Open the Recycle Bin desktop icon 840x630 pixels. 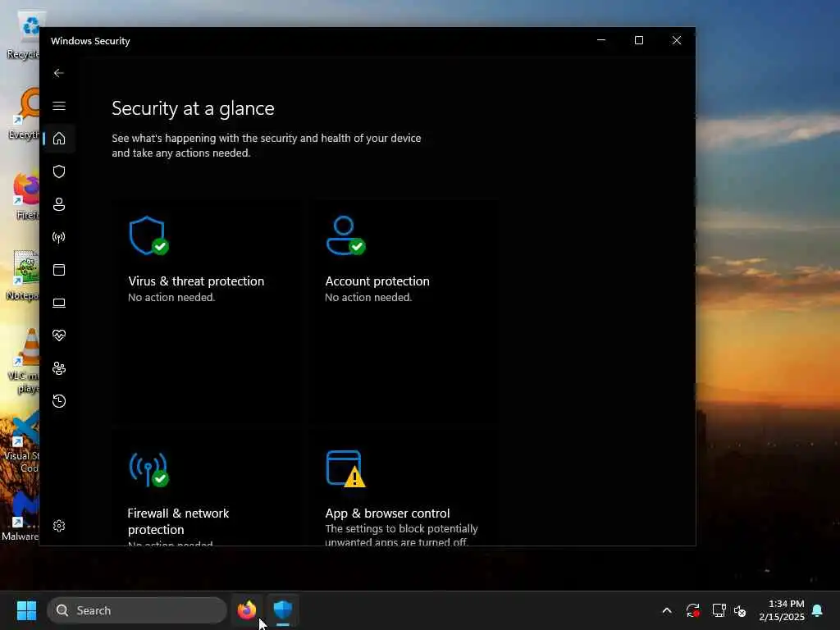coord(25,36)
